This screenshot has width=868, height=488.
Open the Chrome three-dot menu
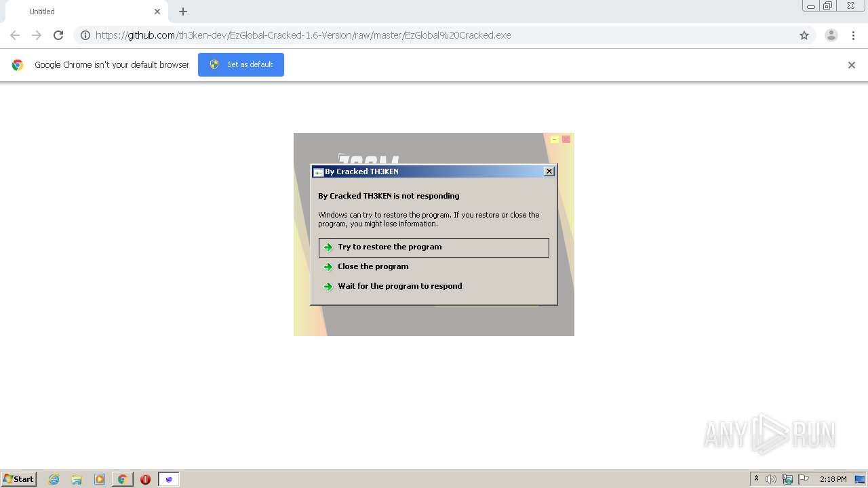853,35
